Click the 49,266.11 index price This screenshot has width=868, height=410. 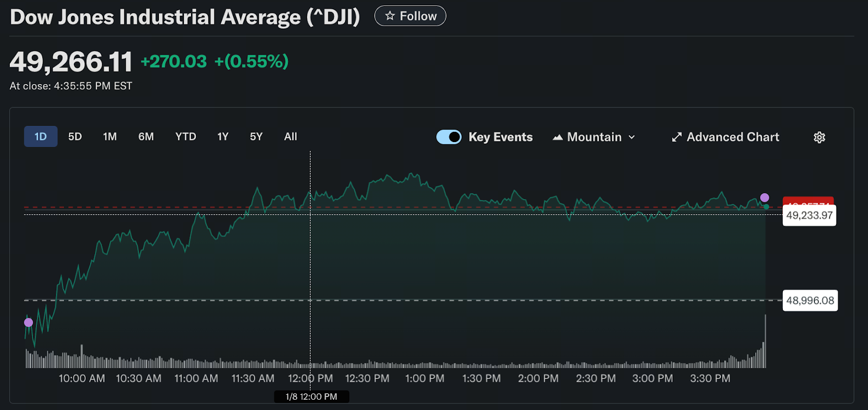pos(71,61)
